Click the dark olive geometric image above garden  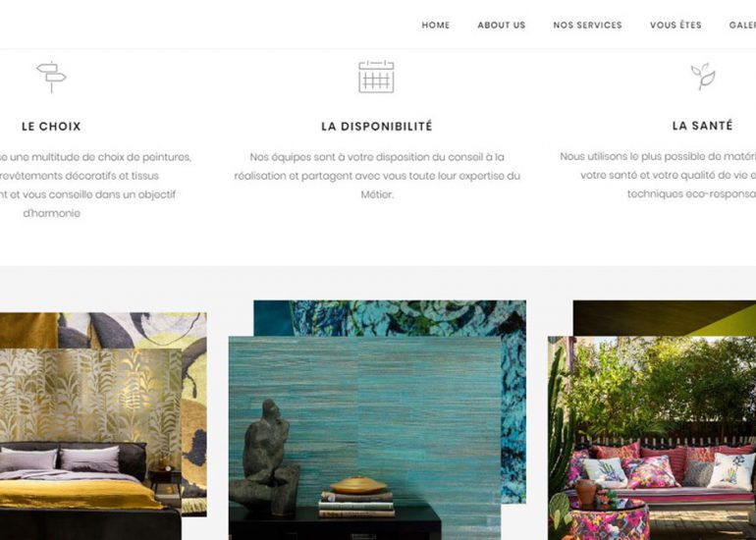click(665, 318)
